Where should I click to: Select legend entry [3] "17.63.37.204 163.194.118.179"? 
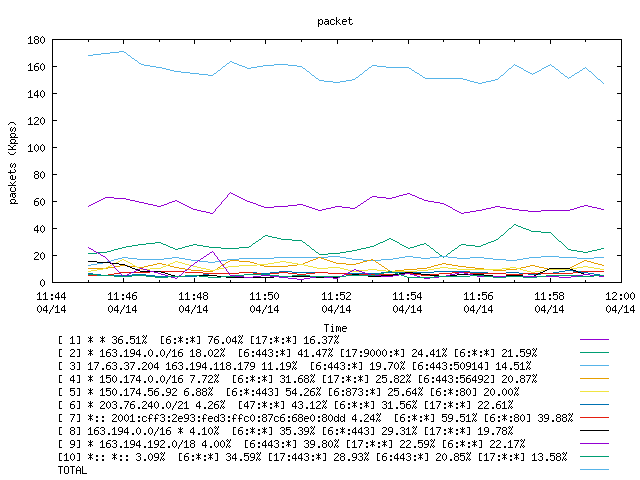pos(295,366)
